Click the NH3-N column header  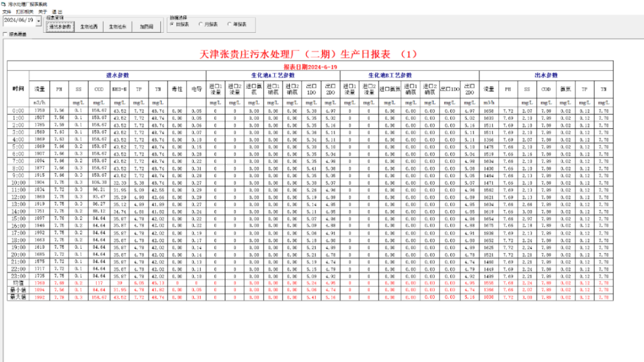(x=119, y=89)
